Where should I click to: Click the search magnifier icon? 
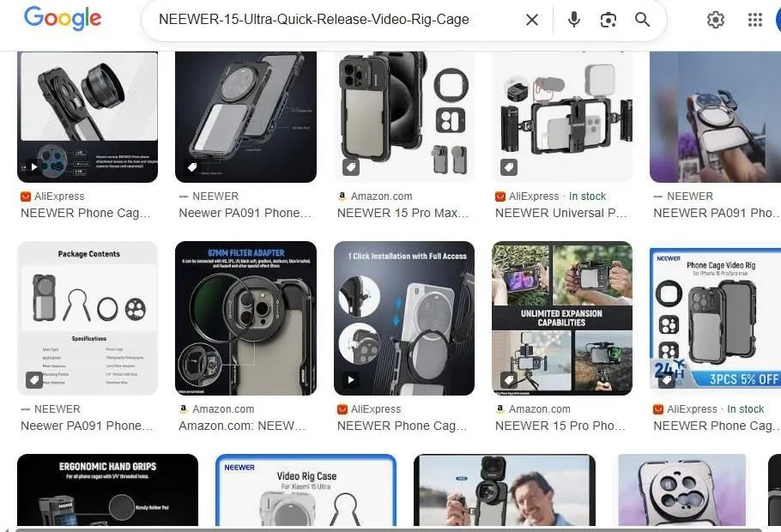coord(642,19)
